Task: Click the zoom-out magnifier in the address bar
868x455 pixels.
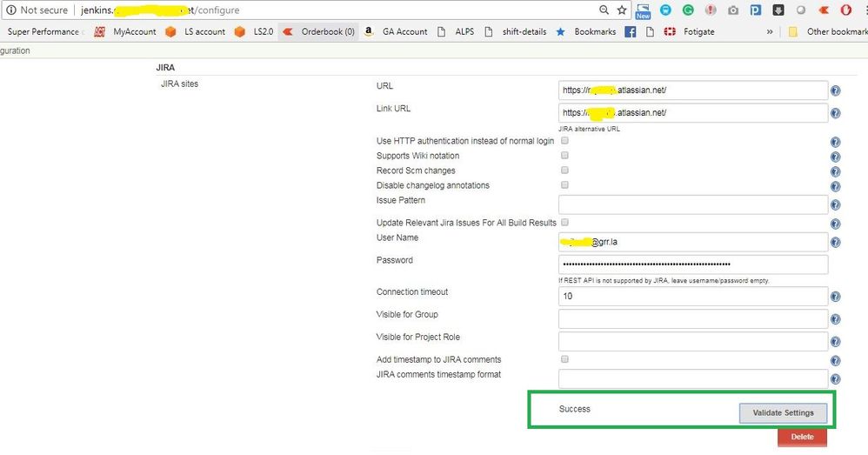Action: (604, 10)
